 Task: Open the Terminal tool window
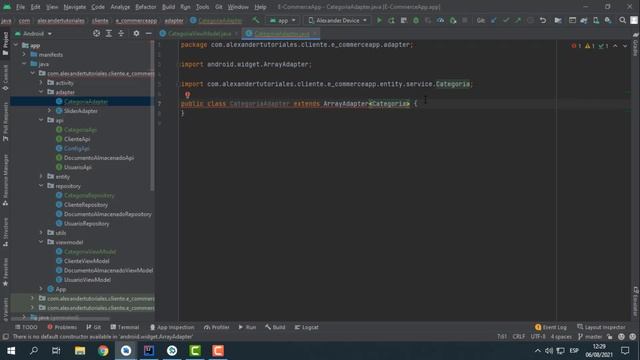pyautogui.click(x=125, y=327)
